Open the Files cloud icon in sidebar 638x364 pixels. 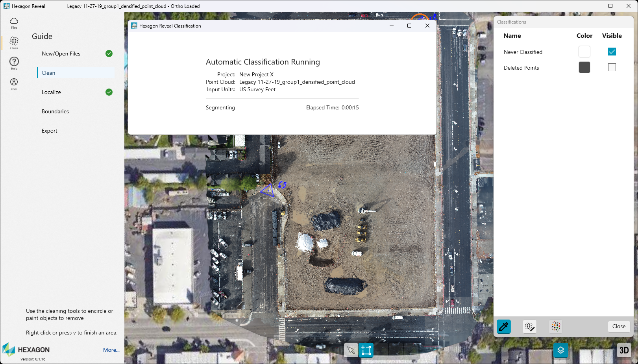[14, 22]
